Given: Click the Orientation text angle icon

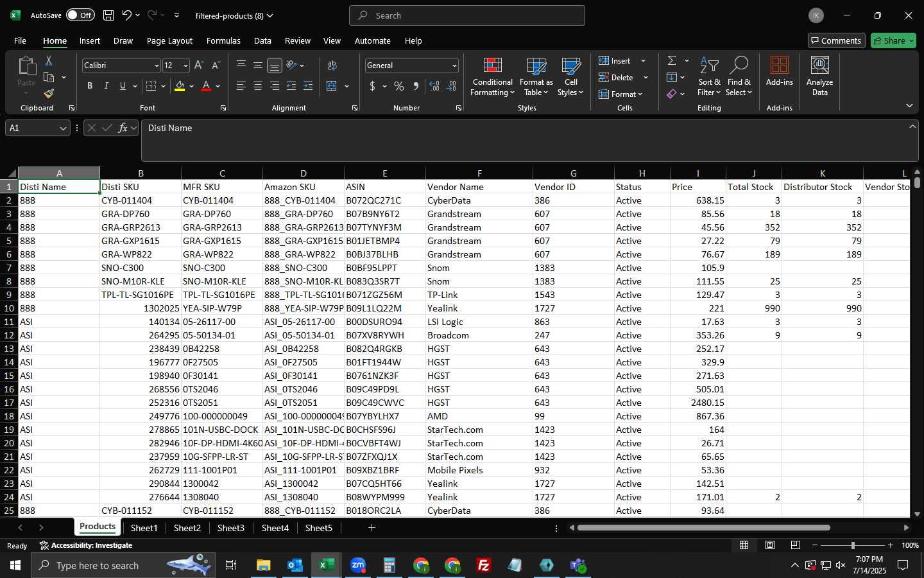Looking at the screenshot, I should (x=291, y=66).
